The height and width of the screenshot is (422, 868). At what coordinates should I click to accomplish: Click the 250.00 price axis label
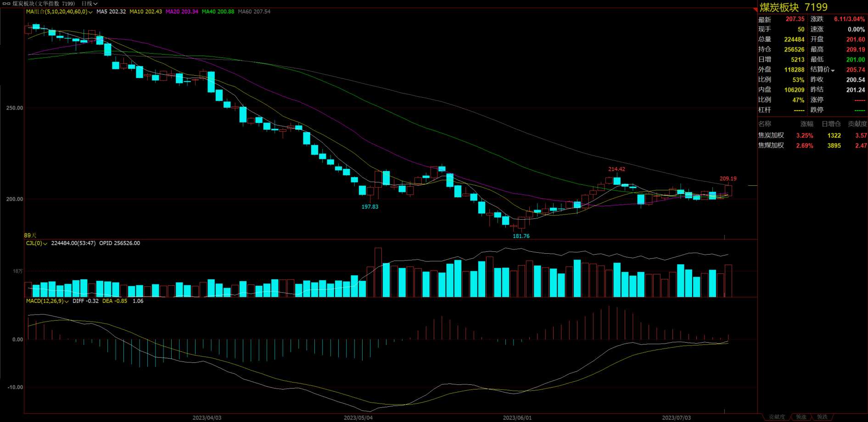pos(15,108)
